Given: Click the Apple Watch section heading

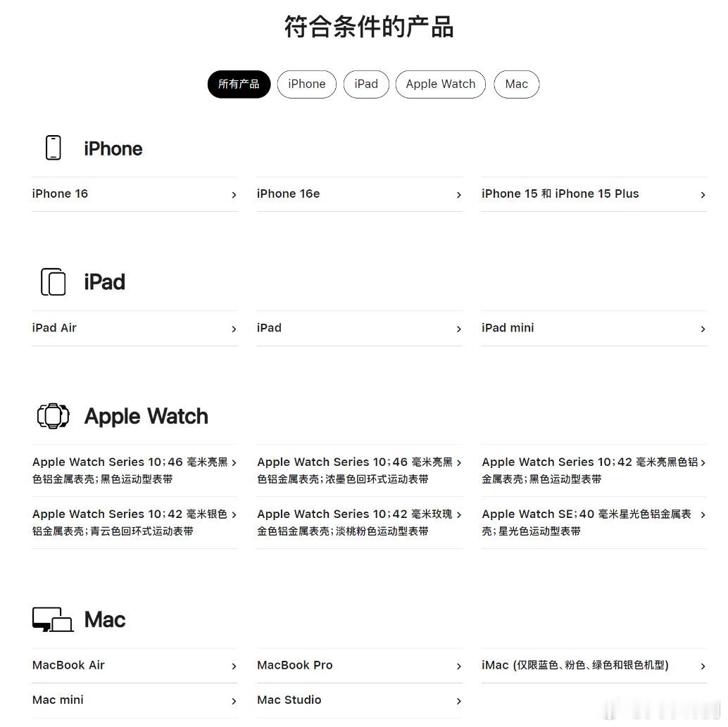Looking at the screenshot, I should pyautogui.click(x=146, y=416).
